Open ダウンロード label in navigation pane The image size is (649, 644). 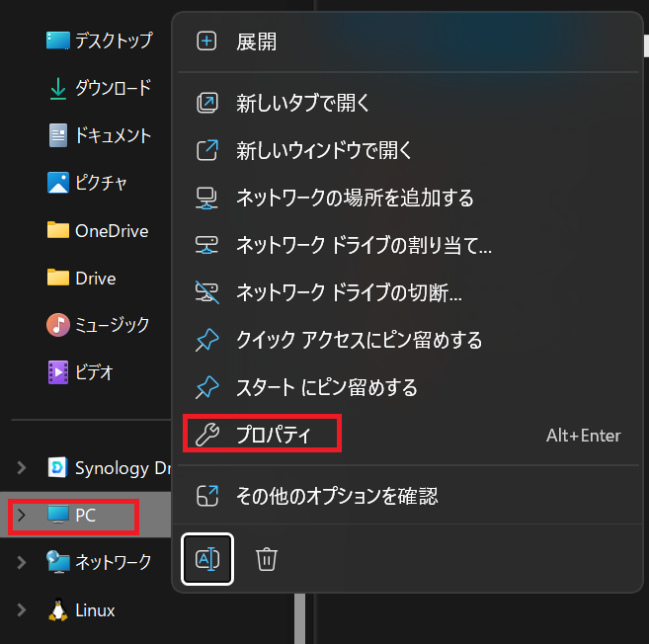click(x=113, y=88)
